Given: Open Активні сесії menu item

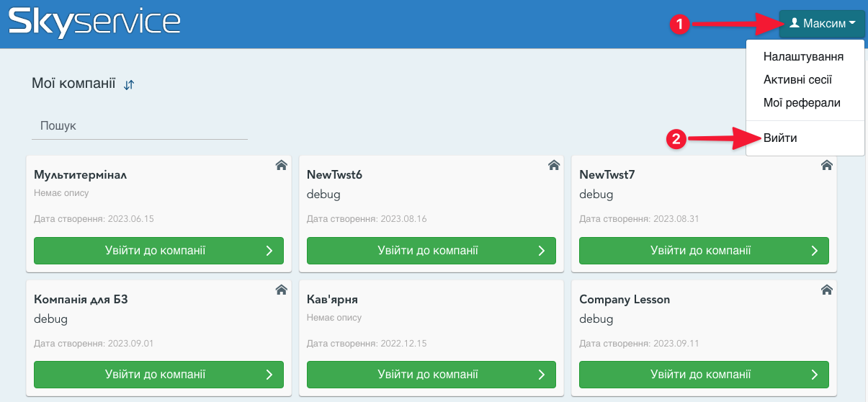Looking at the screenshot, I should coord(797,80).
